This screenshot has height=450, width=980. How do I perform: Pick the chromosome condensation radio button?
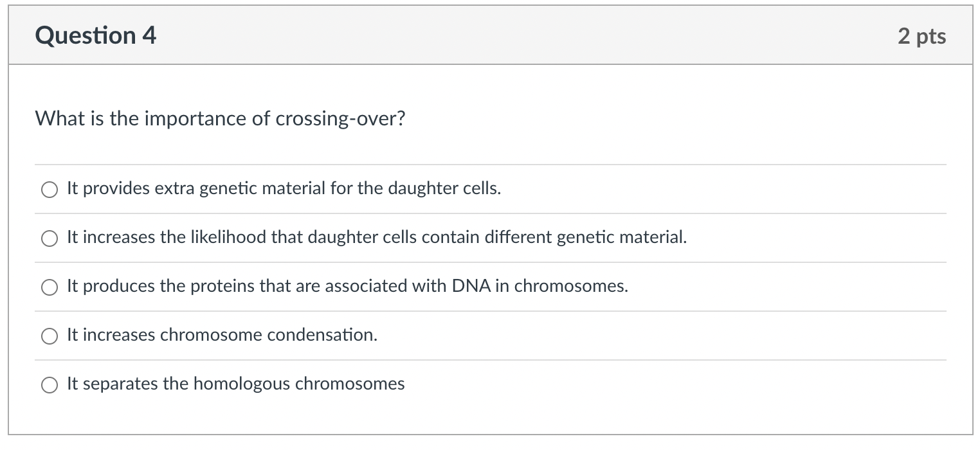[x=50, y=336]
